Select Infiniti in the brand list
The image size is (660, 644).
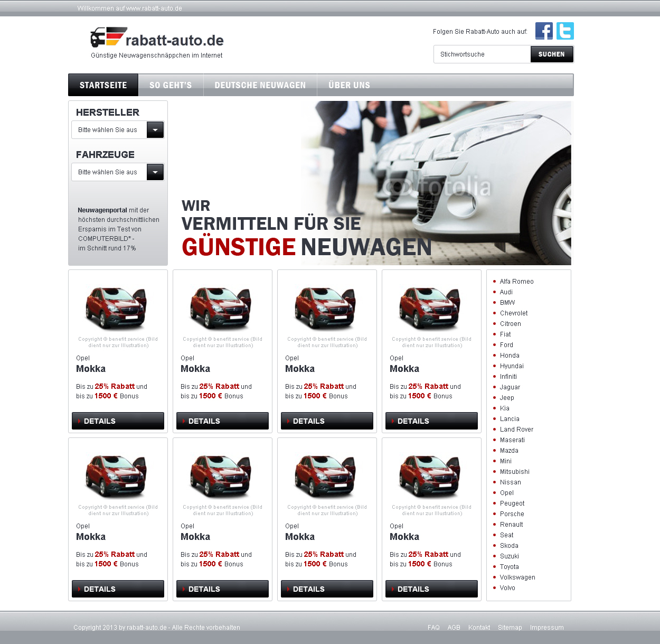(508, 377)
